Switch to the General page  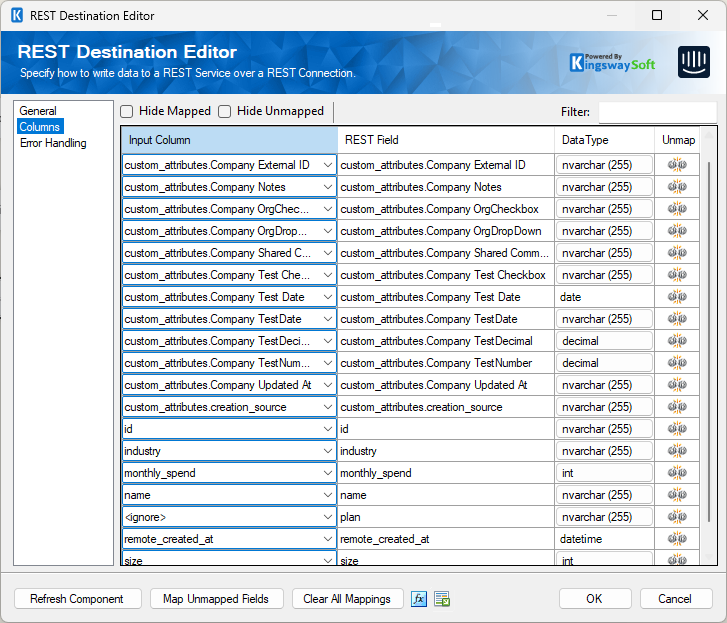click(x=39, y=111)
